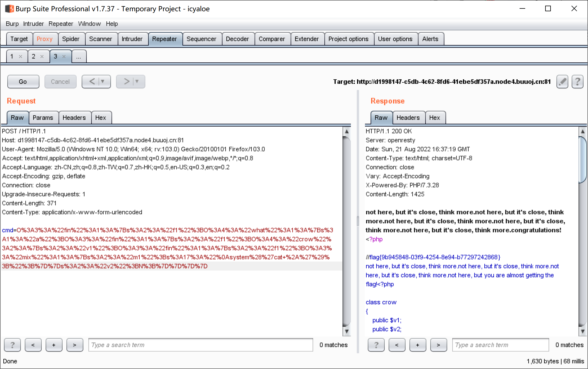
Task: Click the edit target pencil icon
Action: pyautogui.click(x=562, y=82)
